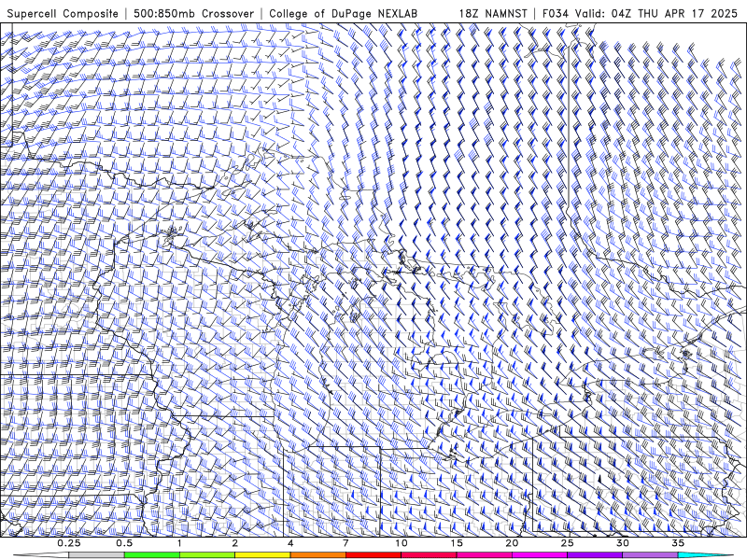The image size is (747, 560).
Task: Click the crimson legend segment between 10 and 15
Action: point(429,555)
